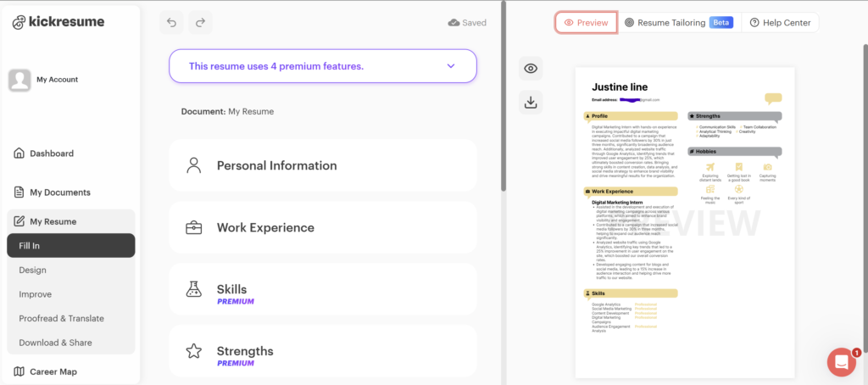
Task: Click the Help Center question icon
Action: (x=754, y=23)
